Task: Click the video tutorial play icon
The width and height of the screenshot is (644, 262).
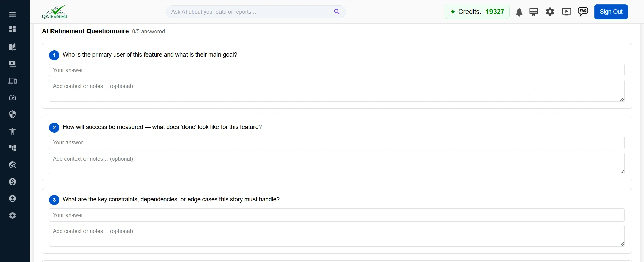Action: tap(566, 12)
